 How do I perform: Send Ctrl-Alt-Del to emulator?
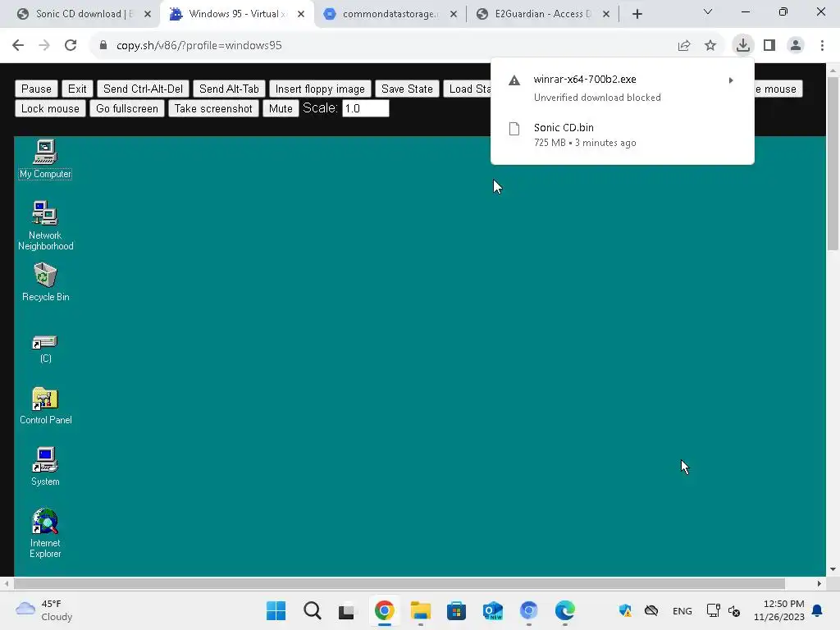pyautogui.click(x=143, y=89)
